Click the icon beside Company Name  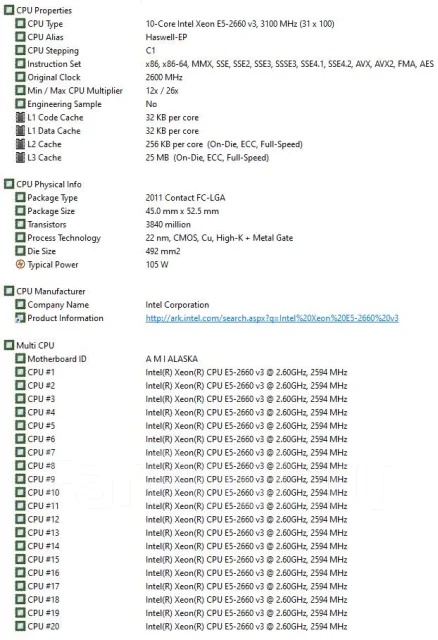(20, 304)
